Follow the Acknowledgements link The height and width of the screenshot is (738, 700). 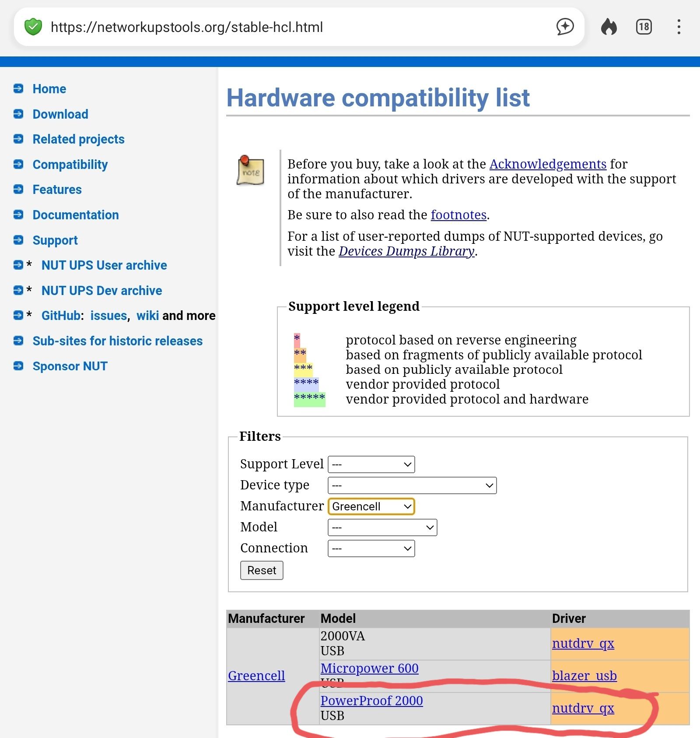pyautogui.click(x=548, y=164)
